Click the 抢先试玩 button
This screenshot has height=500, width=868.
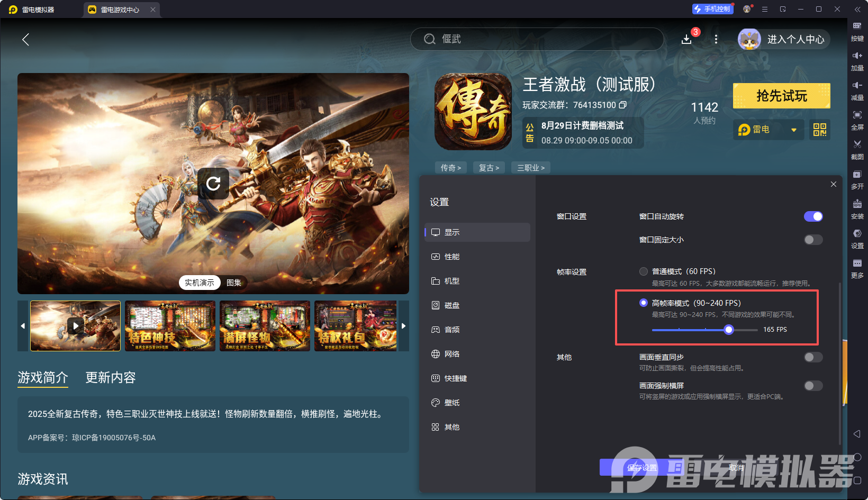(782, 96)
